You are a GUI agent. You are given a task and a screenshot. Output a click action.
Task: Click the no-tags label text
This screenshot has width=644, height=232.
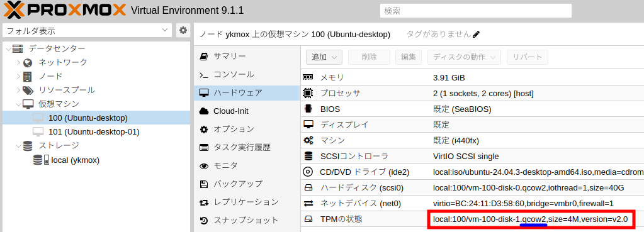[x=439, y=35]
